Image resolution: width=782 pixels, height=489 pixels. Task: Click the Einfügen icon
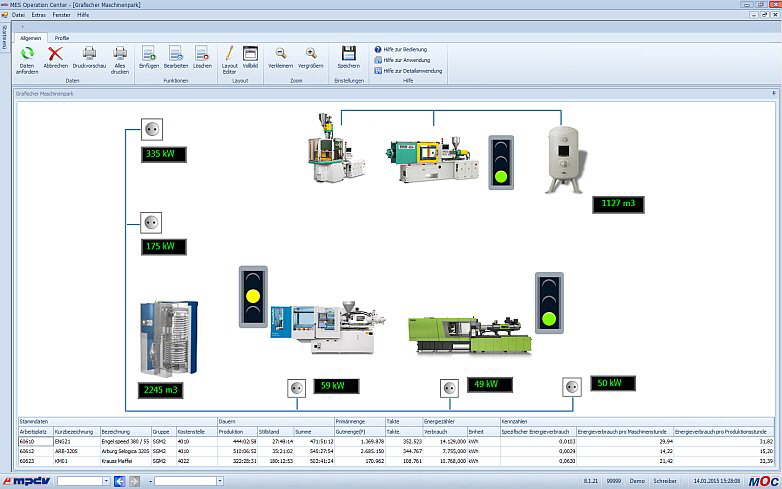[149, 53]
